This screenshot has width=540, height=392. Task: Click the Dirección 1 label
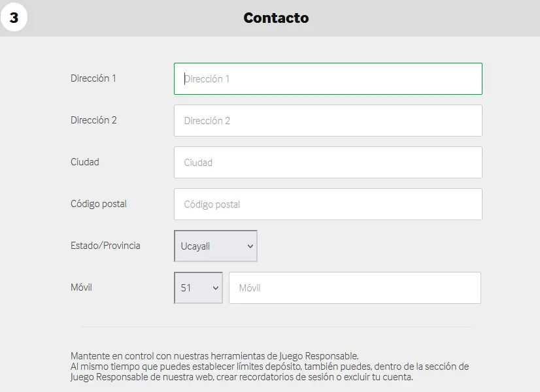tap(93, 78)
